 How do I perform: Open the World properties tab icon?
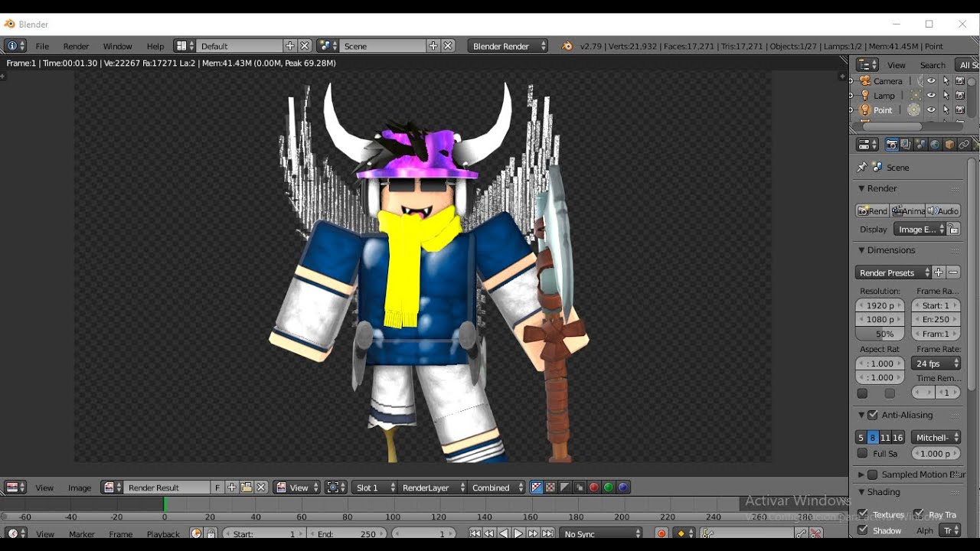pos(935,145)
